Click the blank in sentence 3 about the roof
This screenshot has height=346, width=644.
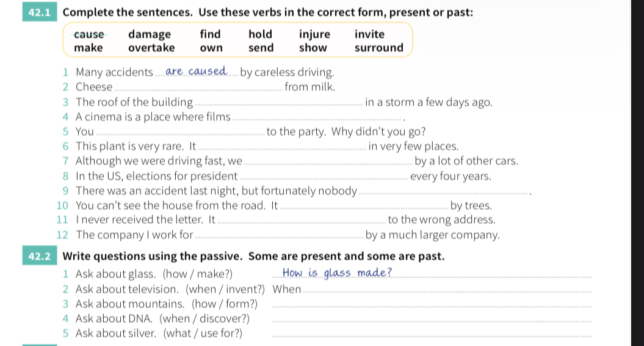point(279,103)
